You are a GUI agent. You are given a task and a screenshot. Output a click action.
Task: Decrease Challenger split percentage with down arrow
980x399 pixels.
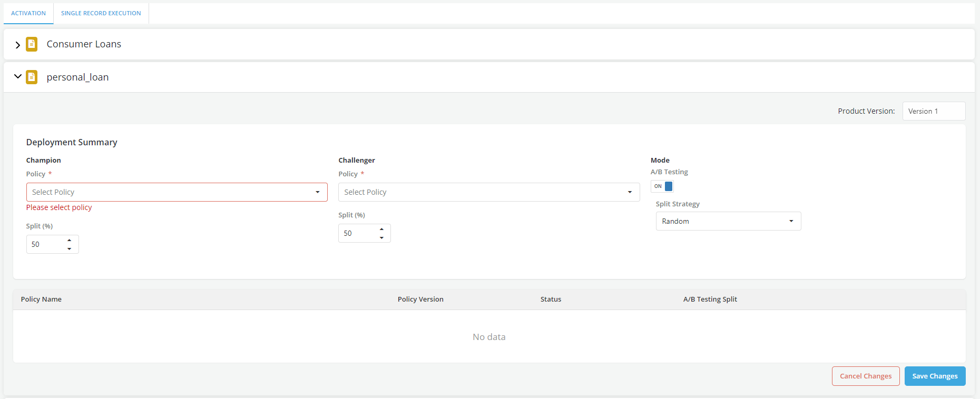click(381, 238)
